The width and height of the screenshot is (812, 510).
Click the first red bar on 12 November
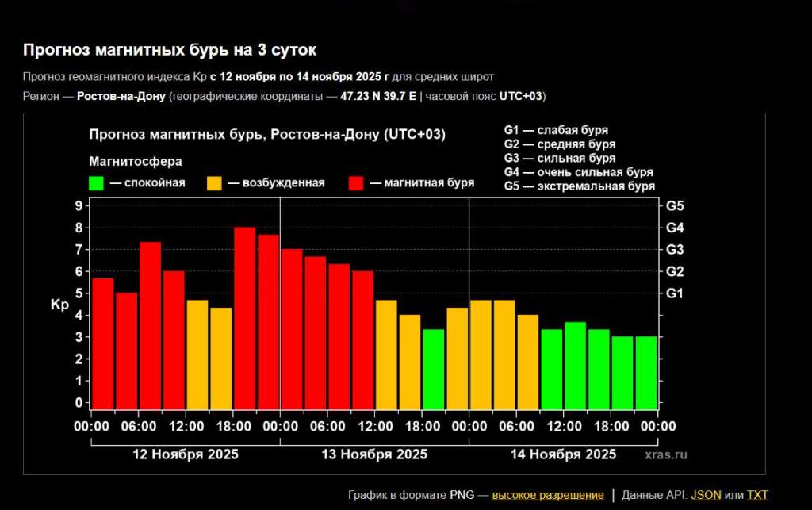(x=102, y=343)
